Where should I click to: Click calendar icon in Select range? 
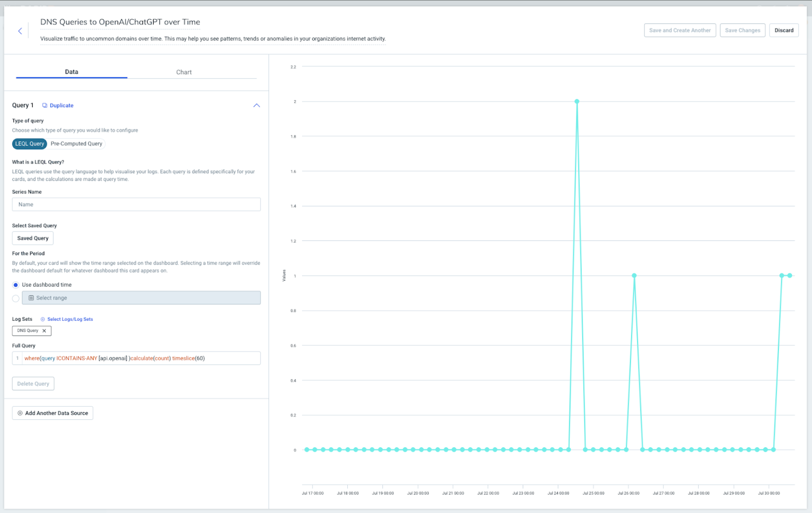[x=31, y=298]
